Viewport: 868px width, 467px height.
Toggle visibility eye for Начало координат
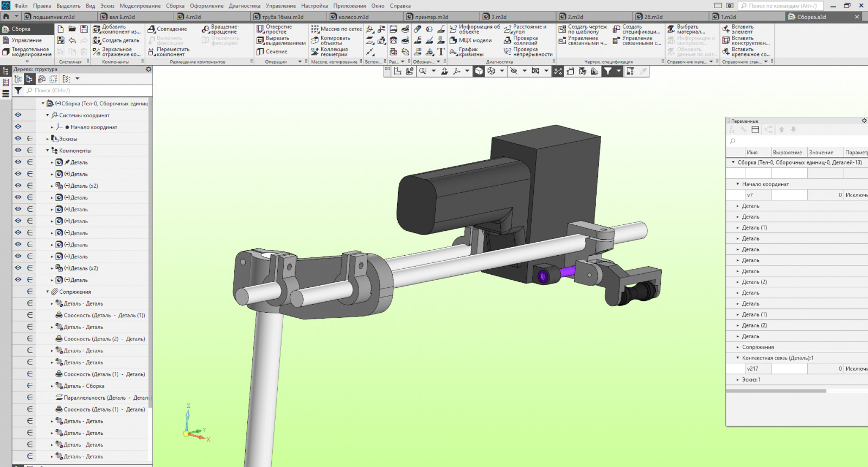point(18,127)
